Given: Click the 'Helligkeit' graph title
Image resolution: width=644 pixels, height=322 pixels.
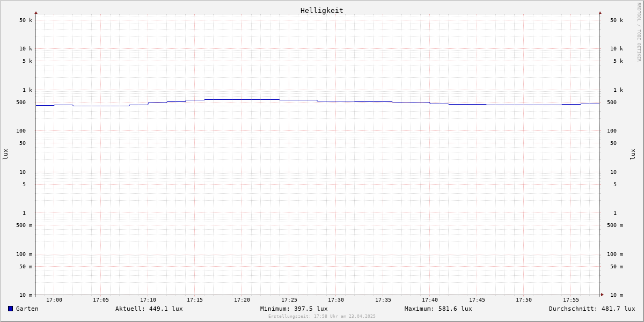Looking at the screenshot, I should [322, 10].
